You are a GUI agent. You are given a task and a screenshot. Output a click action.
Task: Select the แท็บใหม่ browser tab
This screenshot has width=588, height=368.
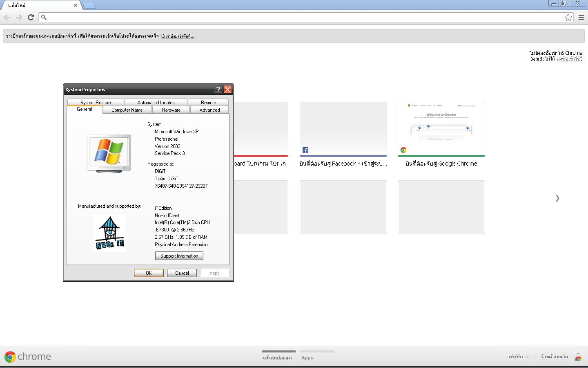click(x=40, y=5)
